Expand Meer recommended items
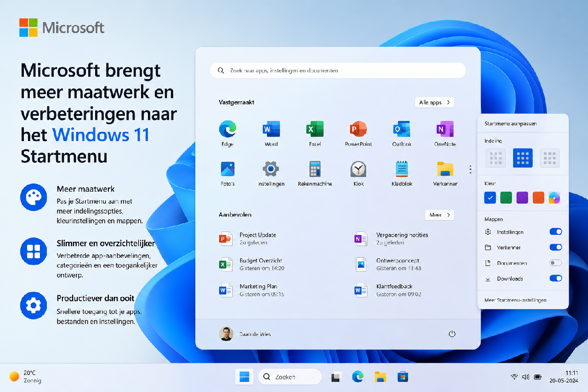 439,215
